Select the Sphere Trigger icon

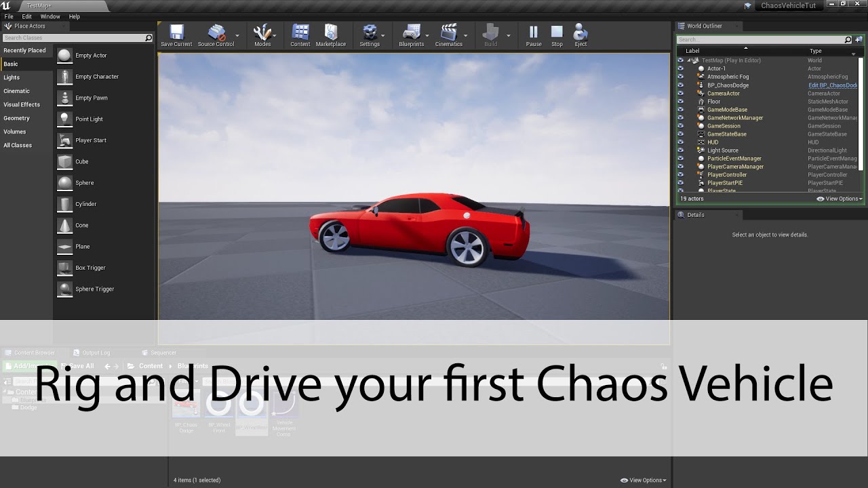[64, 289]
